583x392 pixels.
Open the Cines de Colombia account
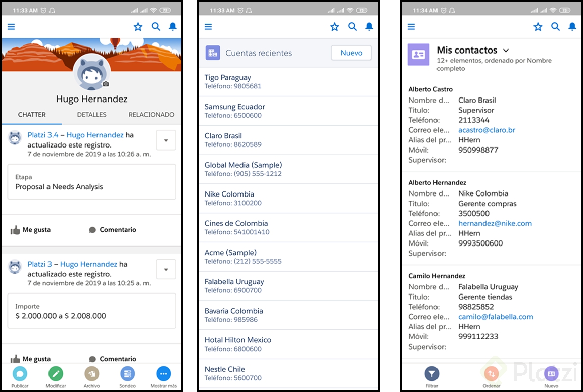[288, 228]
